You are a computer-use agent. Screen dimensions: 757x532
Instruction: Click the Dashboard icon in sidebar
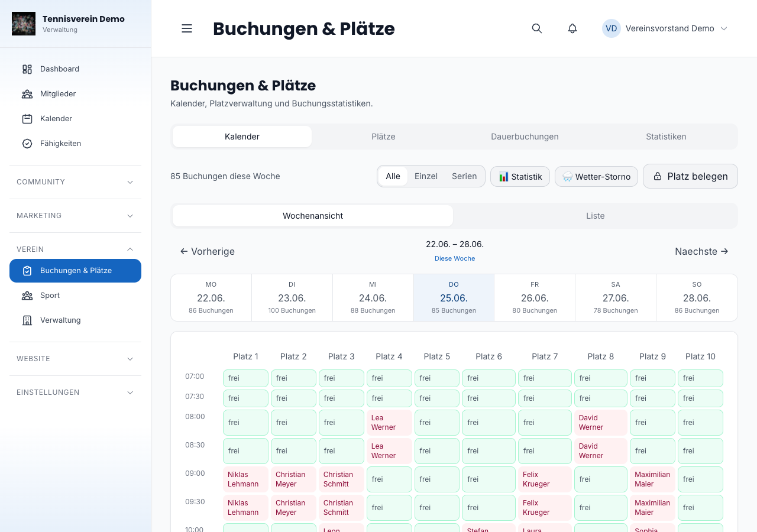[x=27, y=69]
